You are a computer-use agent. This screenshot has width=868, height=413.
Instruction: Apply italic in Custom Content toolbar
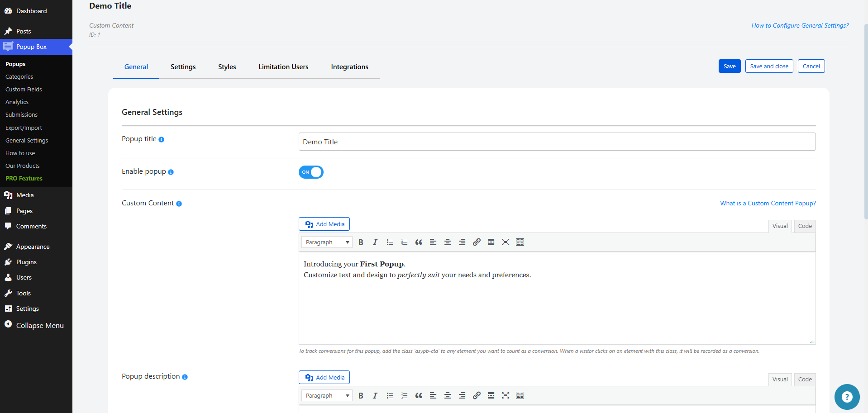coord(375,242)
